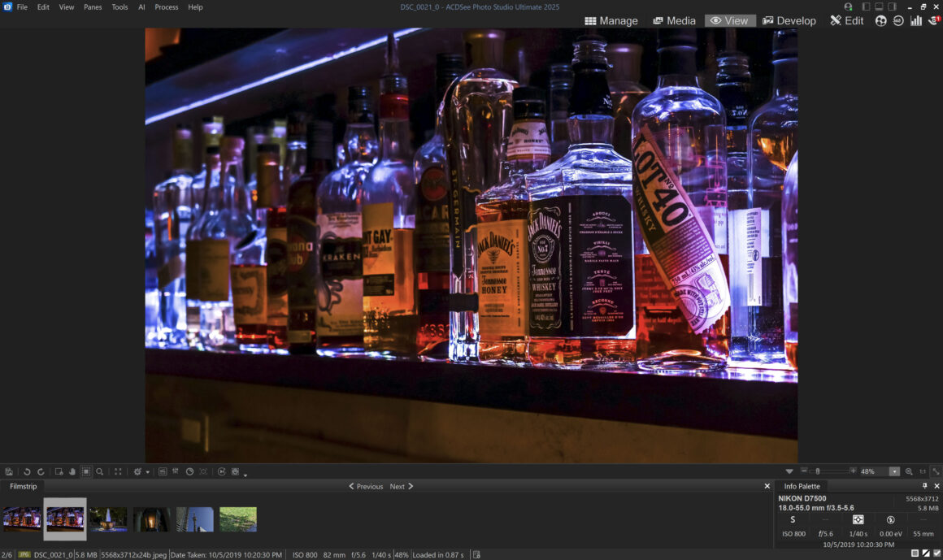Image resolution: width=943 pixels, height=560 pixels.
Task: Click the histogram display icon in toolbar
Action: point(163,472)
